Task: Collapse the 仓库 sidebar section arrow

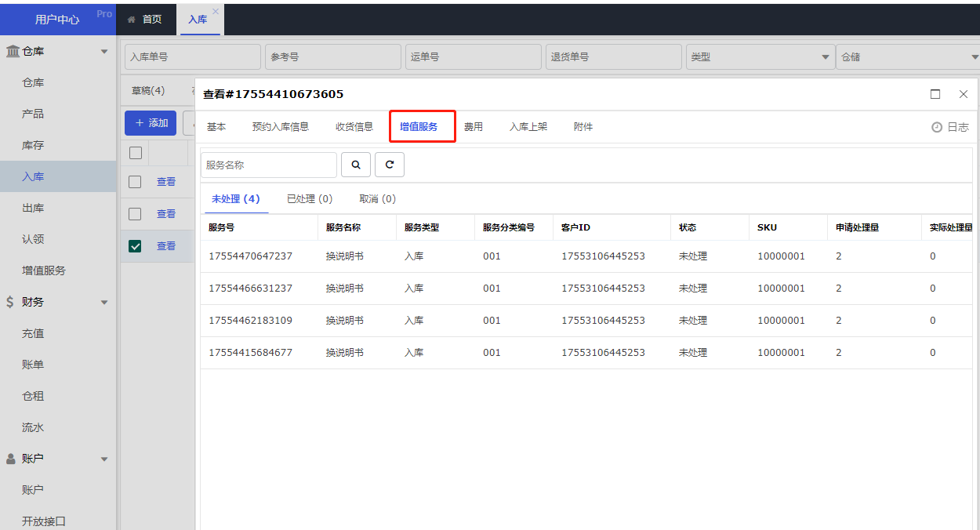Action: (104, 52)
